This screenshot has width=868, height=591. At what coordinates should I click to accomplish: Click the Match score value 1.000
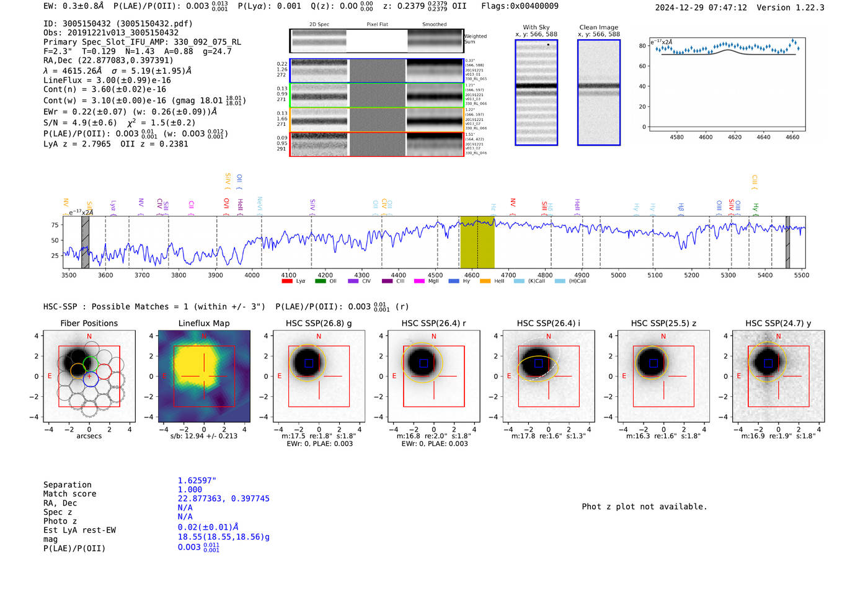(190, 489)
